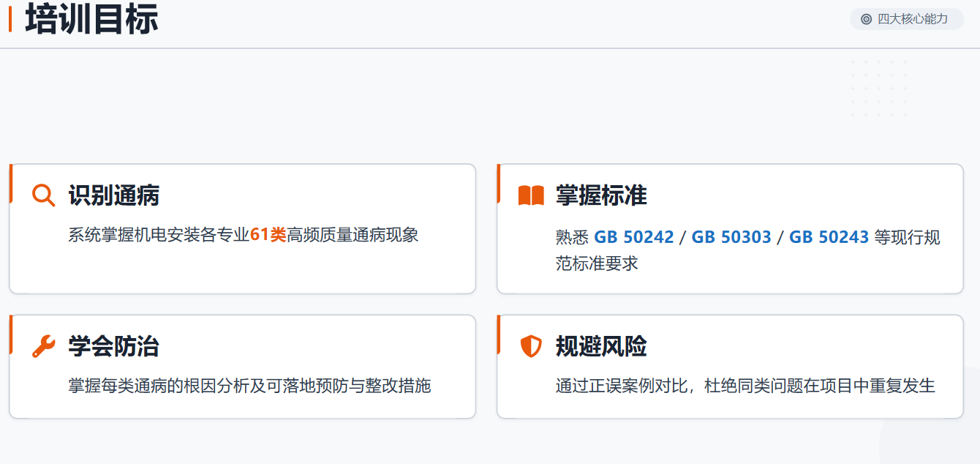Viewport: 980px width, 464px height.
Task: Open the GB 50243 standard reference
Action: (829, 237)
